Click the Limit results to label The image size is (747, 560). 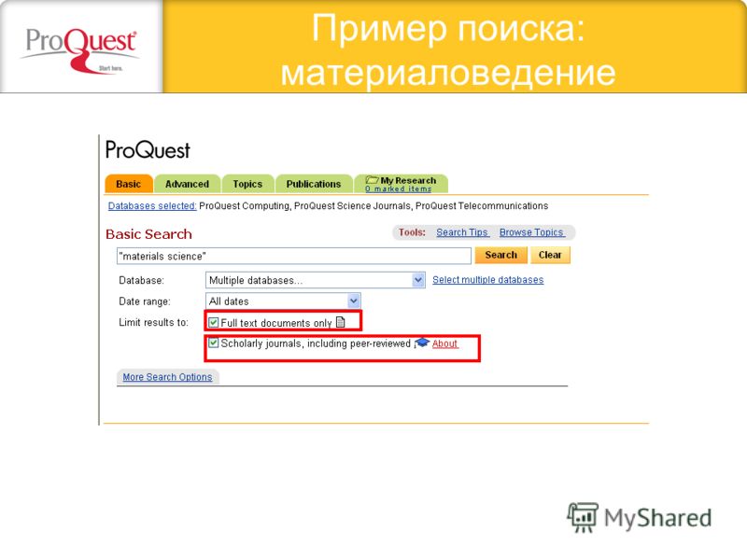pyautogui.click(x=153, y=322)
